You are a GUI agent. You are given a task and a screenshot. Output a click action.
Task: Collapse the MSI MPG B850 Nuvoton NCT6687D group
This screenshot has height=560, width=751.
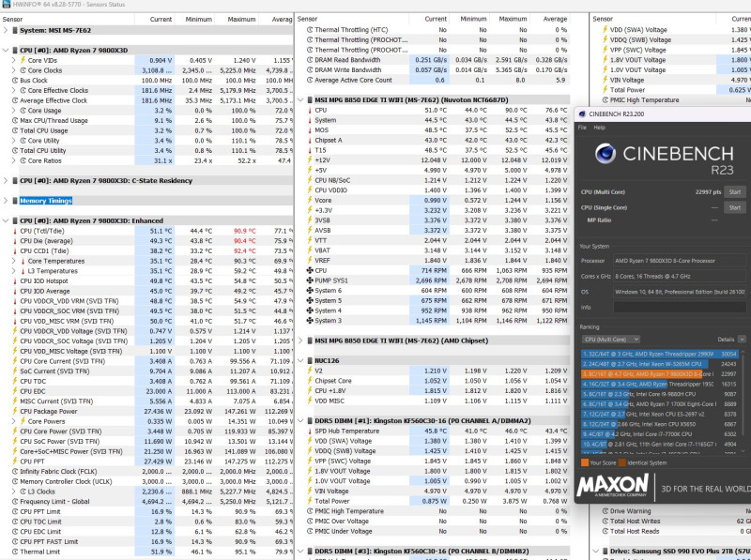click(300, 100)
